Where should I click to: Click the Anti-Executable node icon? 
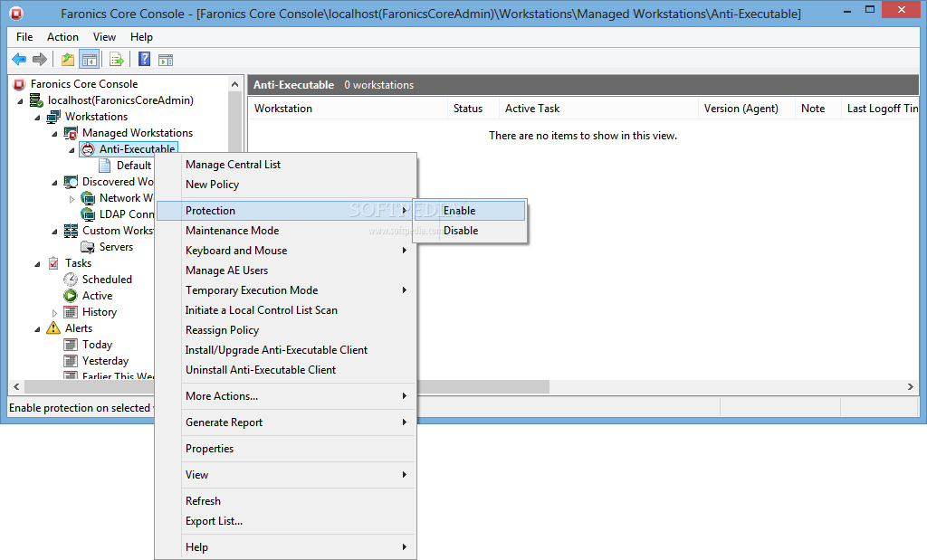[x=88, y=149]
